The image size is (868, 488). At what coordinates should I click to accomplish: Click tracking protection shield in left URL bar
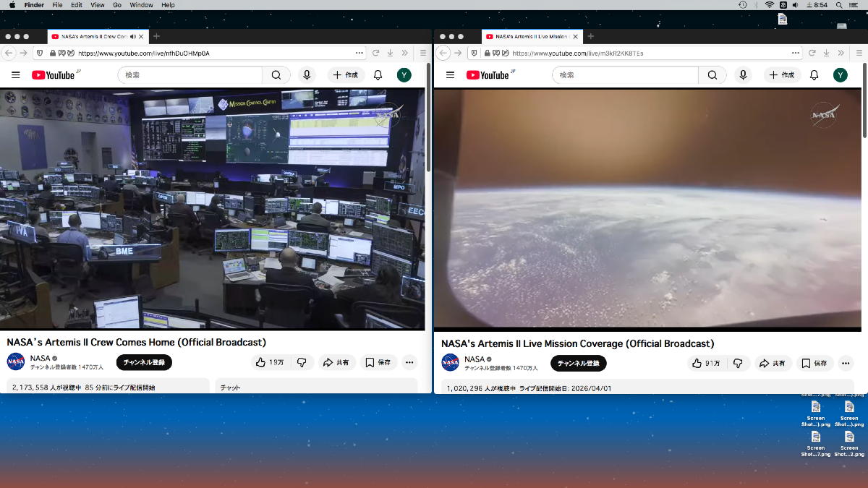pyautogui.click(x=39, y=53)
